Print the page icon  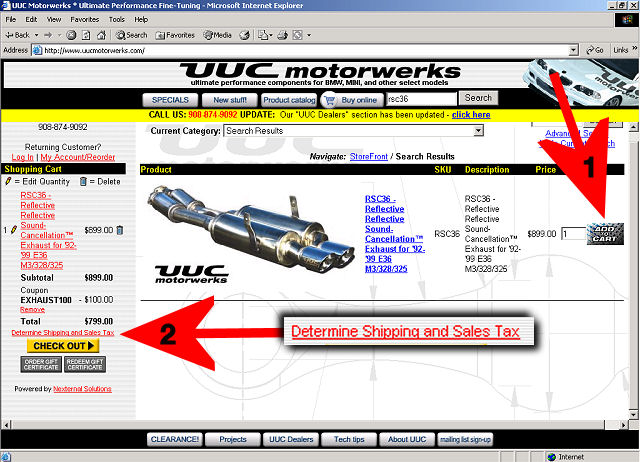(x=282, y=35)
